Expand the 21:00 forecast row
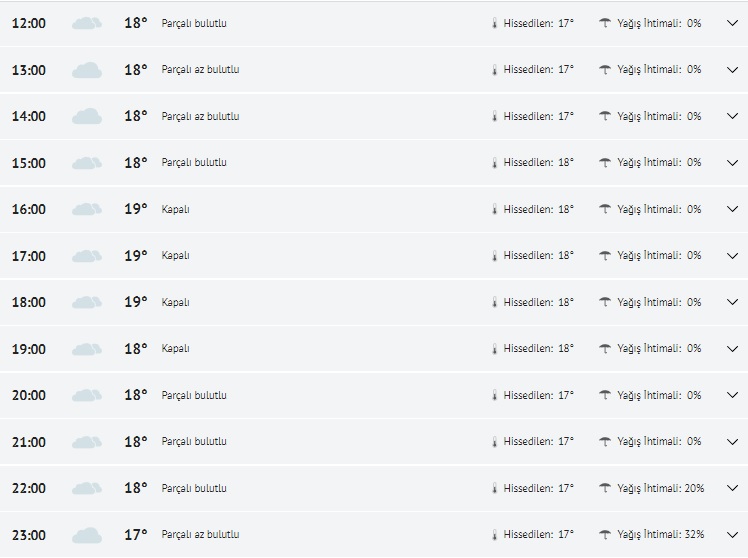The height and width of the screenshot is (558, 748). coord(732,442)
